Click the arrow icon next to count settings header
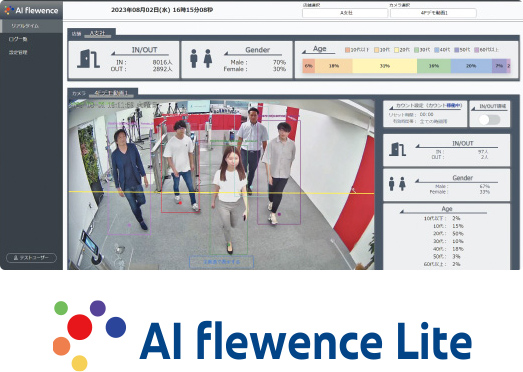Viewport: 523px width, 372px height. (x=392, y=107)
